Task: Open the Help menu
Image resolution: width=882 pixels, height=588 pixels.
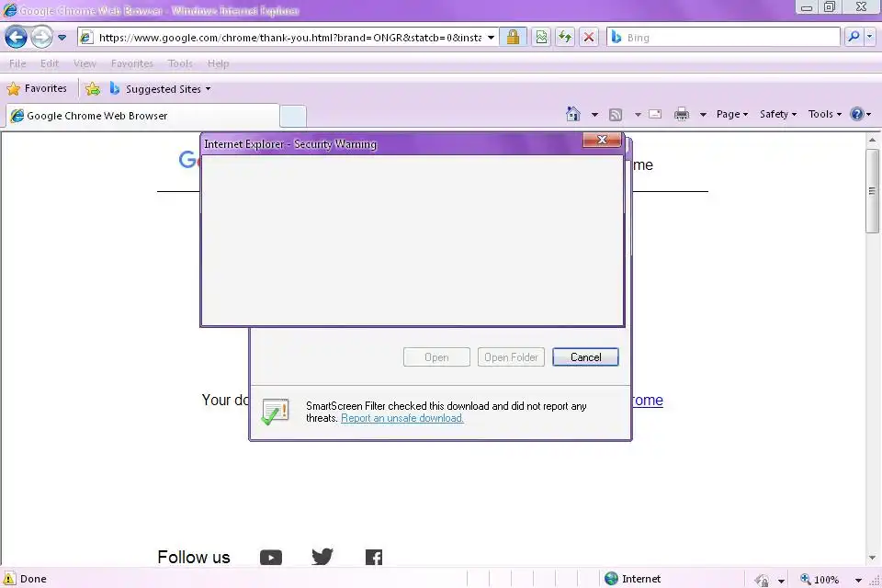Action: tap(219, 63)
